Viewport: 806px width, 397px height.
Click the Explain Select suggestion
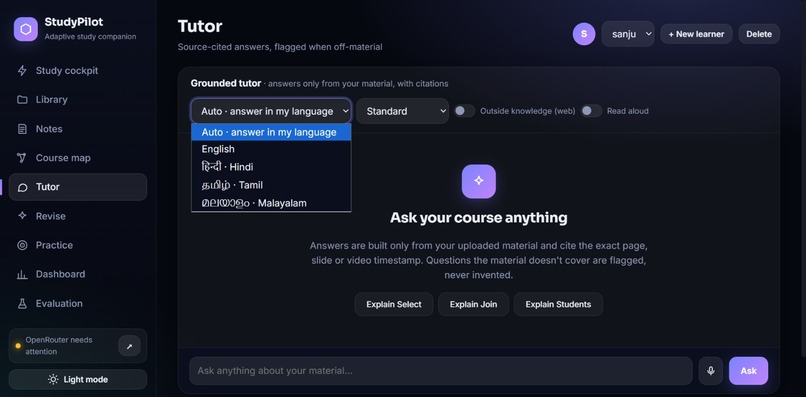(x=394, y=304)
